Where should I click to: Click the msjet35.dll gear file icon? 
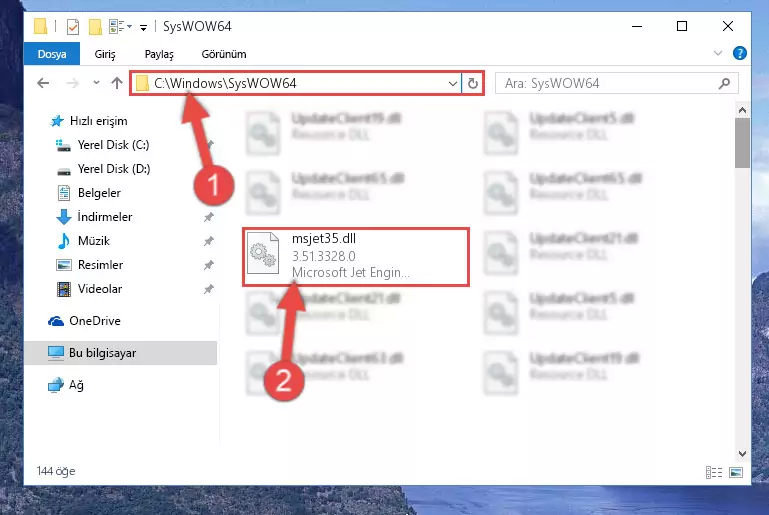[263, 253]
